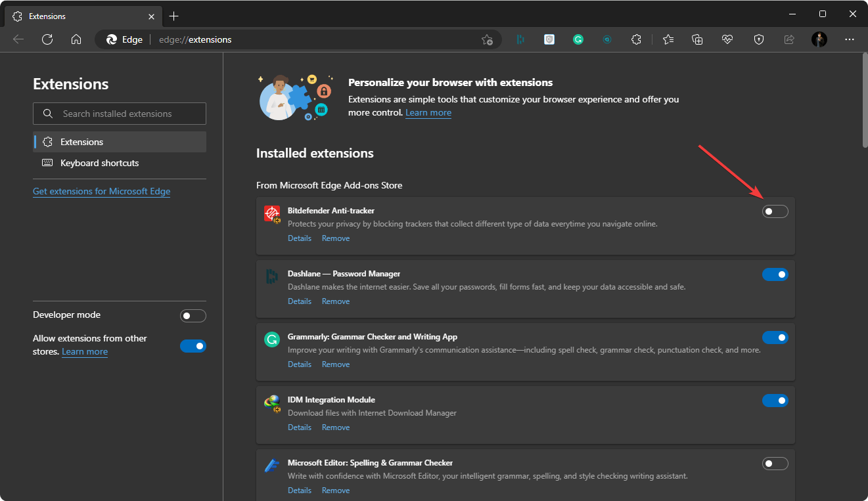The width and height of the screenshot is (868, 501).
Task: Open Details for Microsoft Editor
Action: (x=300, y=490)
